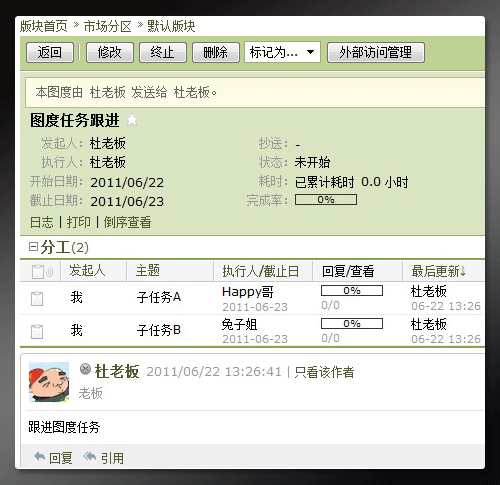Image resolution: width=500 pixels, height=485 pixels.
Task: Click the start date 2011/06/22
Action: tap(127, 182)
